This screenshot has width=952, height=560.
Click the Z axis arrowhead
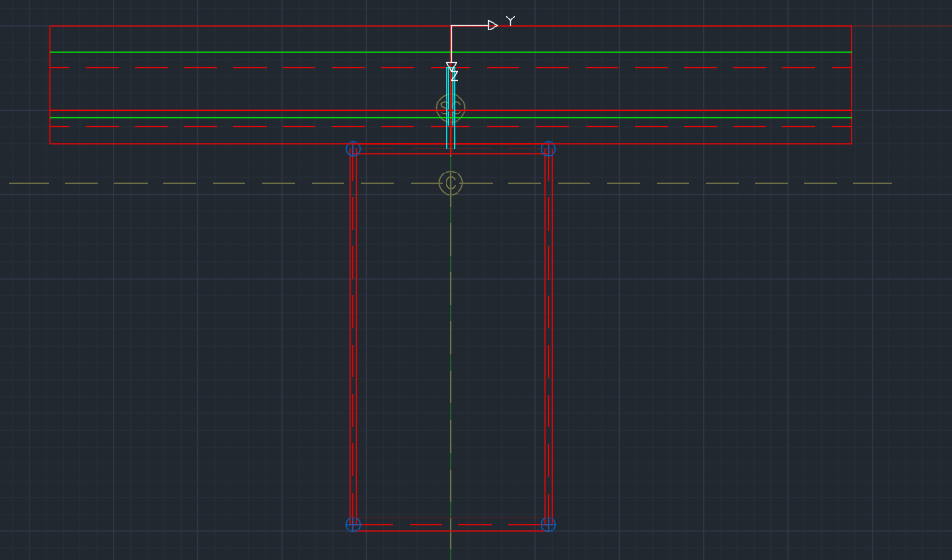451,66
